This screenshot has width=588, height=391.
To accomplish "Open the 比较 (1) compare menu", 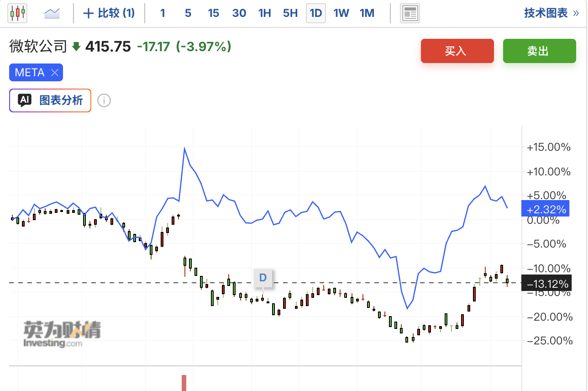I will point(109,13).
